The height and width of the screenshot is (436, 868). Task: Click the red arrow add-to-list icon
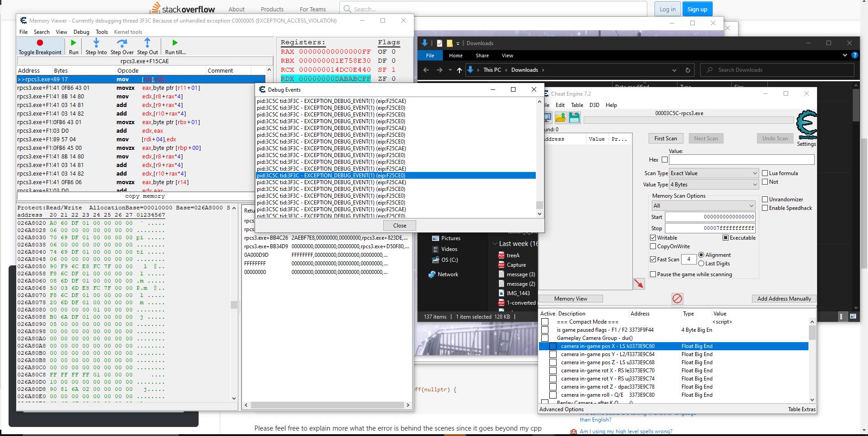(x=639, y=284)
